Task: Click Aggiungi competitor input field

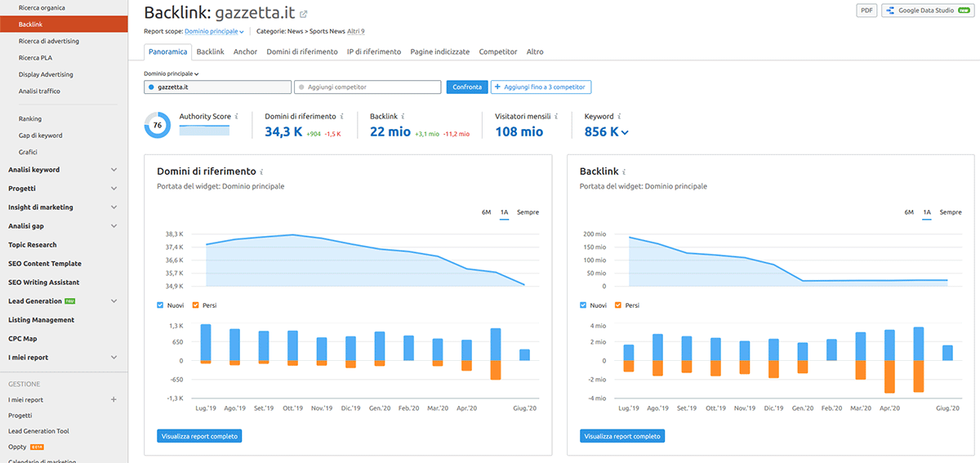Action: (367, 87)
